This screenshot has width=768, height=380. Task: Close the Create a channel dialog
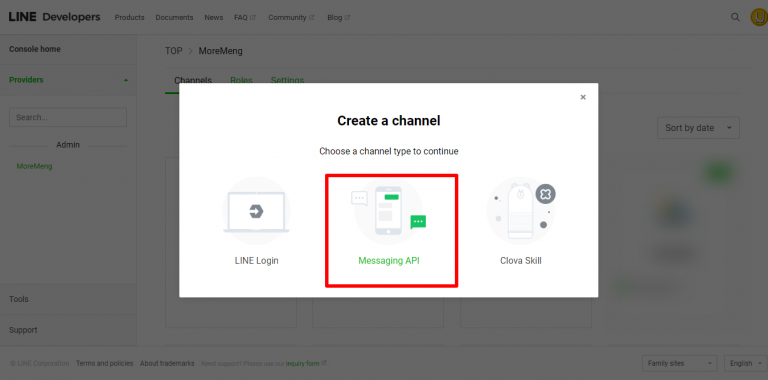click(583, 97)
